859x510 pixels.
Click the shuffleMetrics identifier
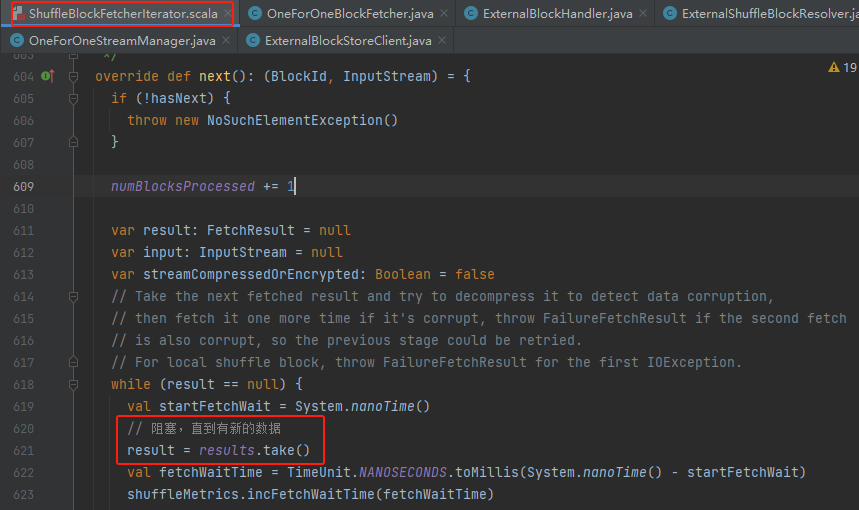tap(183, 494)
